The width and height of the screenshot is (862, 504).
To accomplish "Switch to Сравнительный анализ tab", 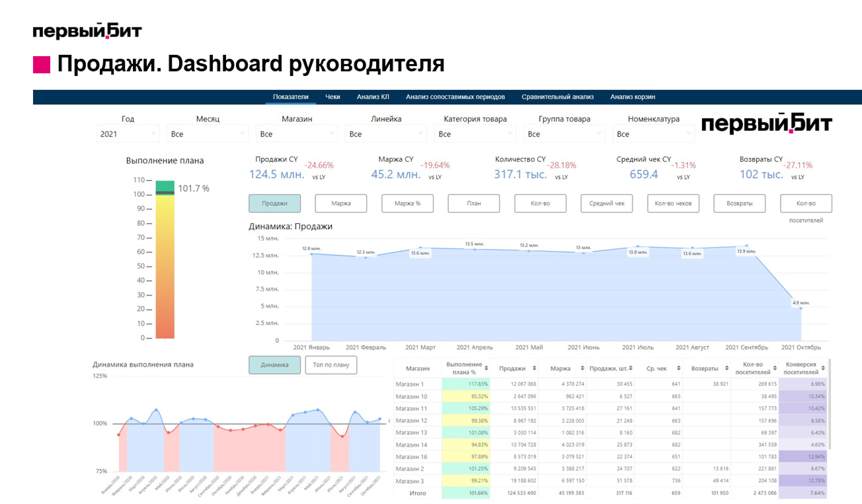I will [x=557, y=97].
